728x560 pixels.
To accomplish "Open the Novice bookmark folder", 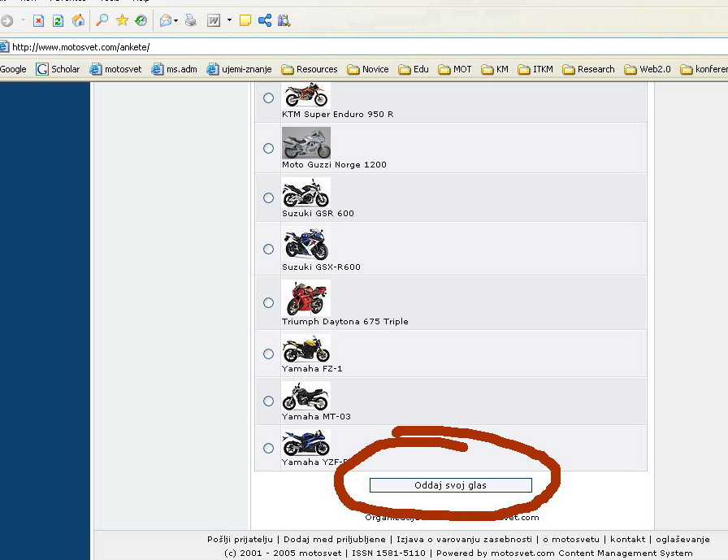I will [368, 69].
